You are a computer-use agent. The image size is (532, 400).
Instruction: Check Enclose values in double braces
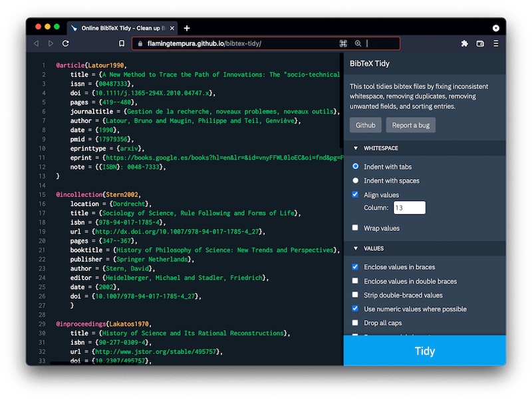coord(355,281)
